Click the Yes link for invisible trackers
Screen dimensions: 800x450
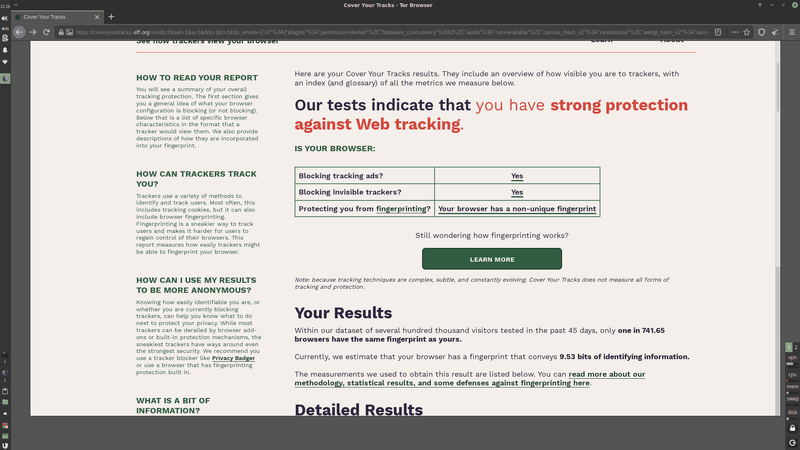pos(517,192)
